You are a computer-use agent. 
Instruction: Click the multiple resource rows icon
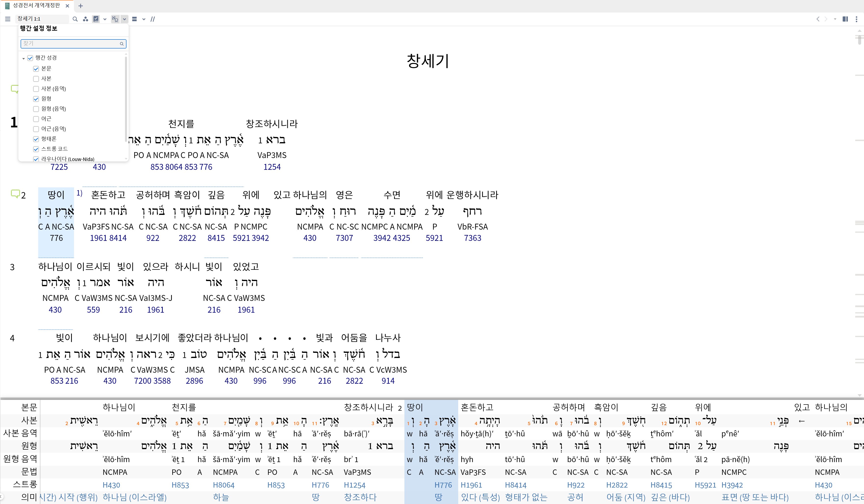click(x=134, y=19)
